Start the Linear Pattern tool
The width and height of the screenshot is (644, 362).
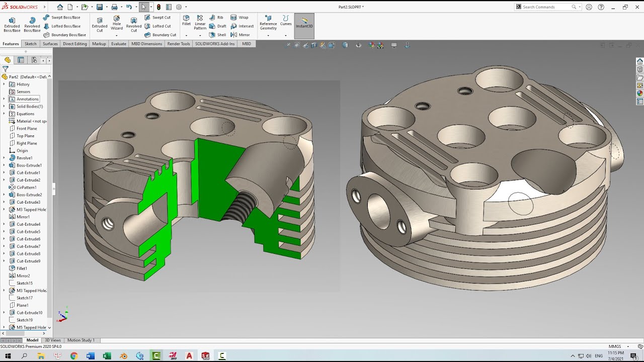(200, 23)
